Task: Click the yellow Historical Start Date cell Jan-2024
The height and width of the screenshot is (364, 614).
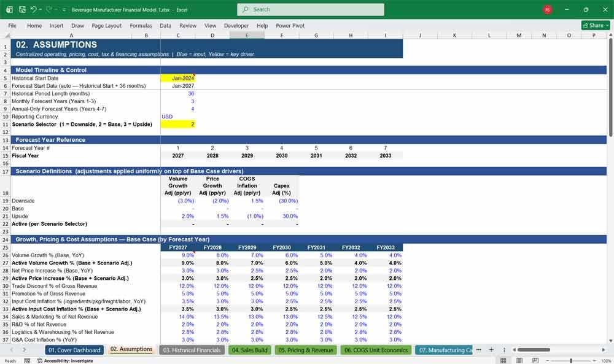Action: tap(178, 79)
